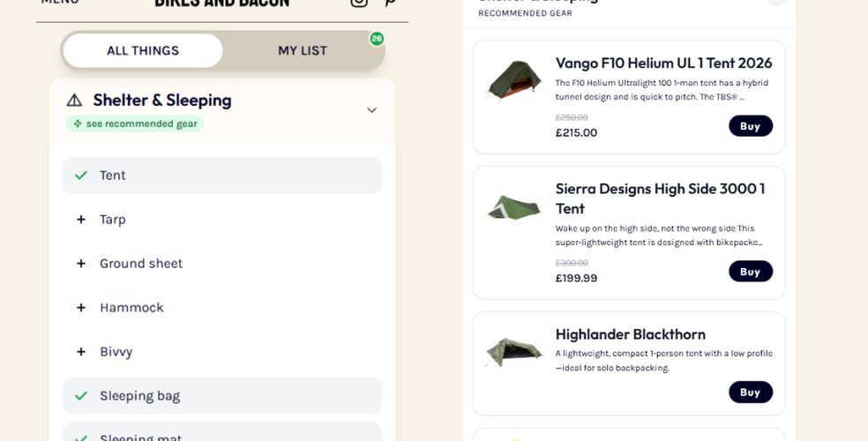Screen dimensions: 868x441
Task: Switch to the All Things tab
Action: coord(143,50)
